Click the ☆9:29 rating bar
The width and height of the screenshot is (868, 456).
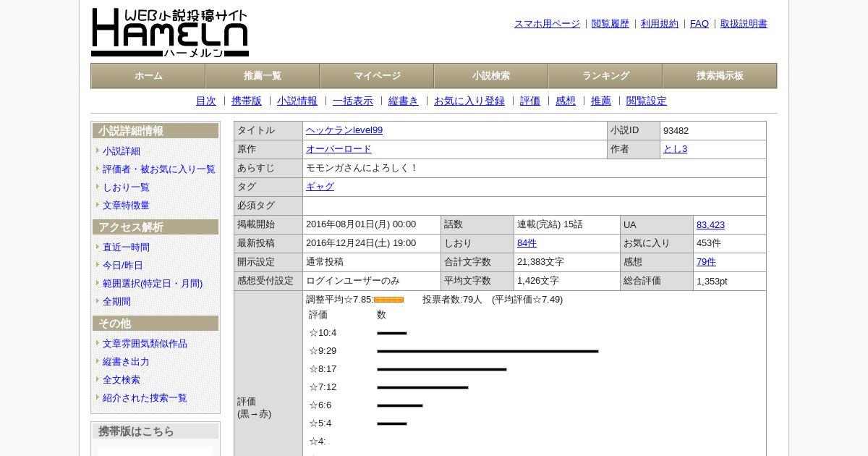[488, 351]
